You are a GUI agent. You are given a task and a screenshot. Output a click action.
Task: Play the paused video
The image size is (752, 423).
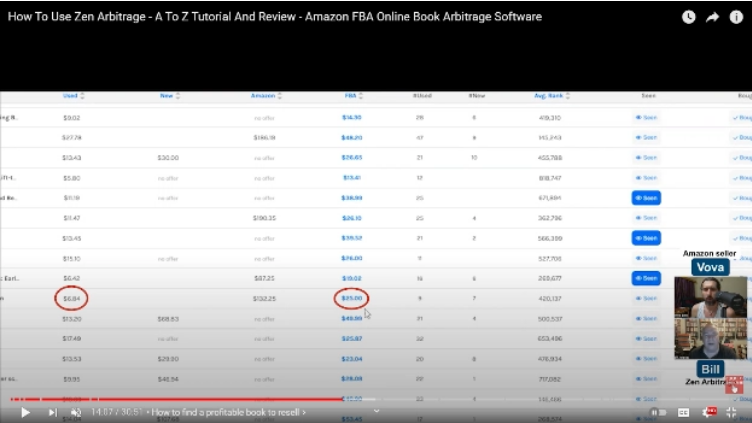pyautogui.click(x=25, y=412)
